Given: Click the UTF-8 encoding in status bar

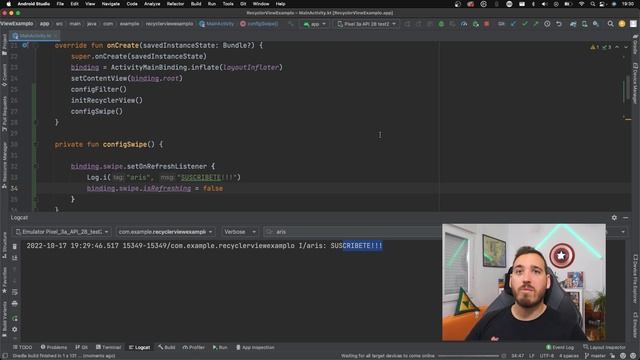Looking at the screenshot, I should pos(547,356).
